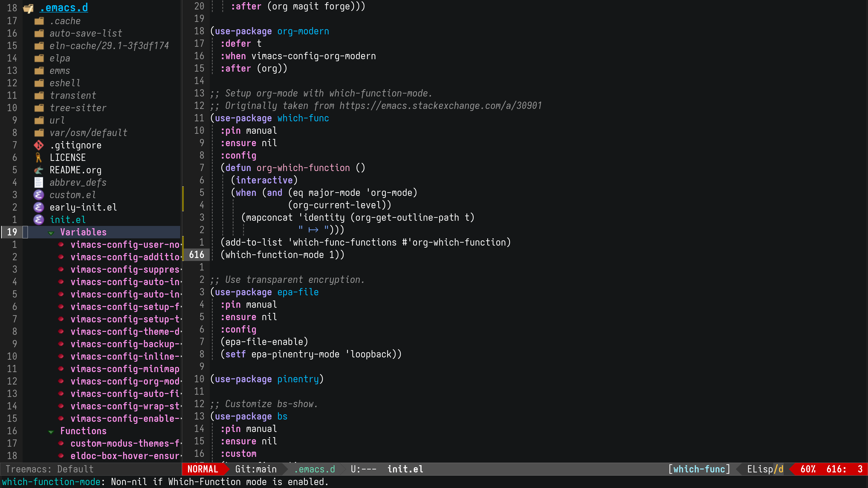Screen dimensions: 868x488
Task: Click the git icon next to .gitignore
Action: [x=39, y=145]
